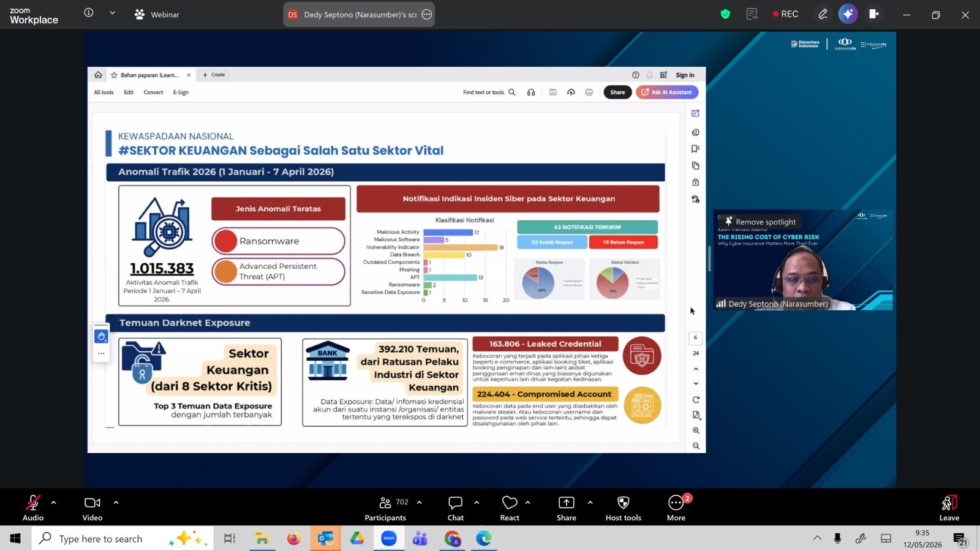Click Find text or tools search
The image size is (980, 551).
[489, 92]
